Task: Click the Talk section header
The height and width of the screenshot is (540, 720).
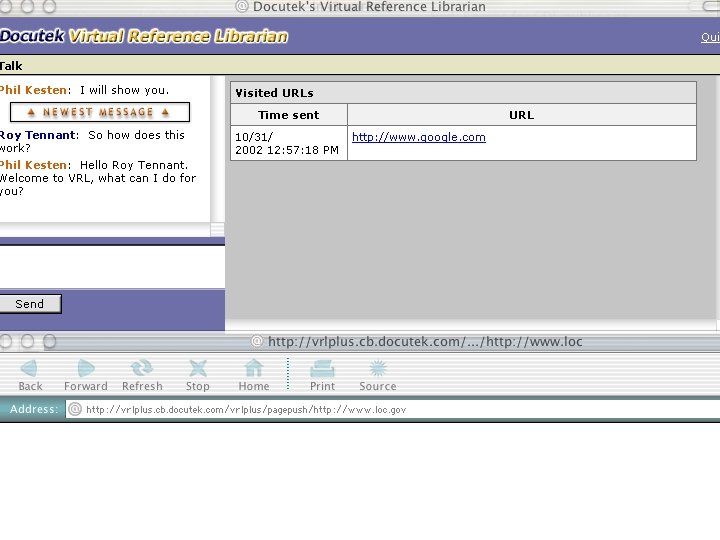Action: 11,66
